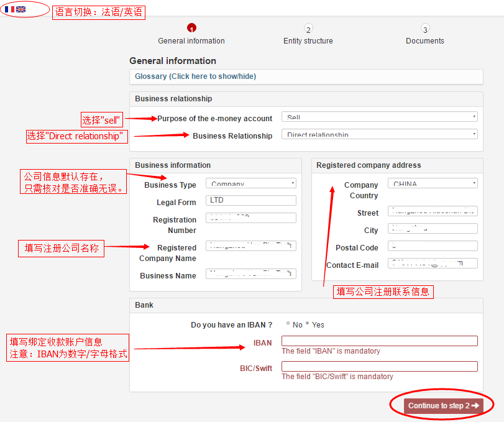Open the Business Relationship dropdown
504x422 pixels.
380,134
